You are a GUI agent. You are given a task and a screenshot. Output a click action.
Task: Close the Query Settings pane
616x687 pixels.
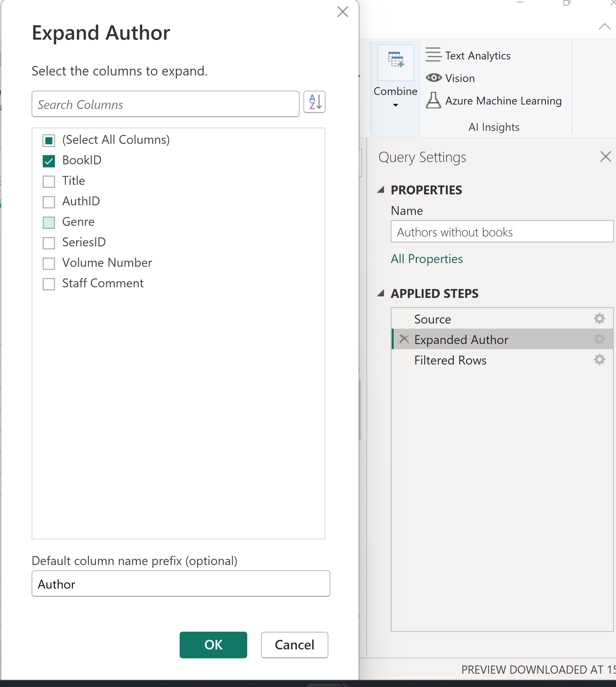coord(605,157)
